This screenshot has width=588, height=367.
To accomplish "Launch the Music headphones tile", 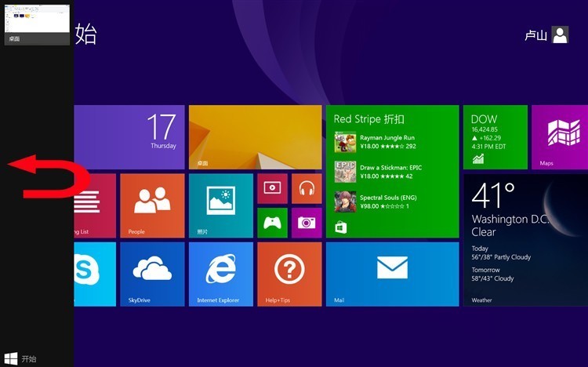I will tap(307, 188).
